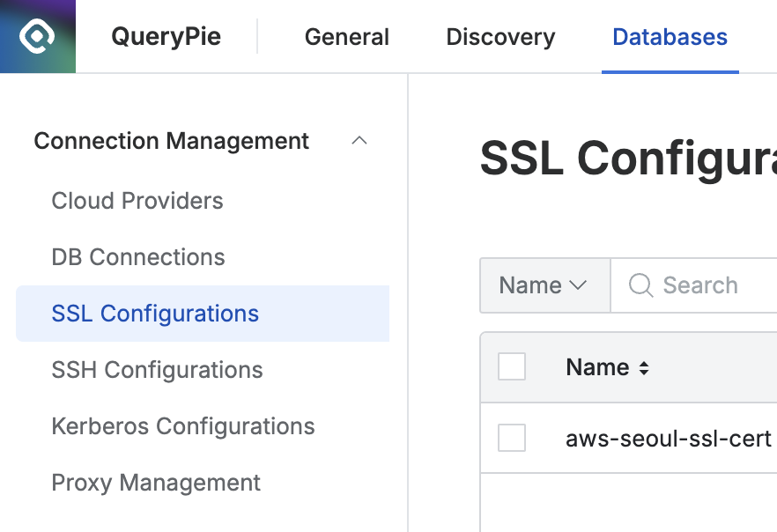Focus the Search input field
The width and height of the screenshot is (777, 532).
pyautogui.click(x=714, y=285)
